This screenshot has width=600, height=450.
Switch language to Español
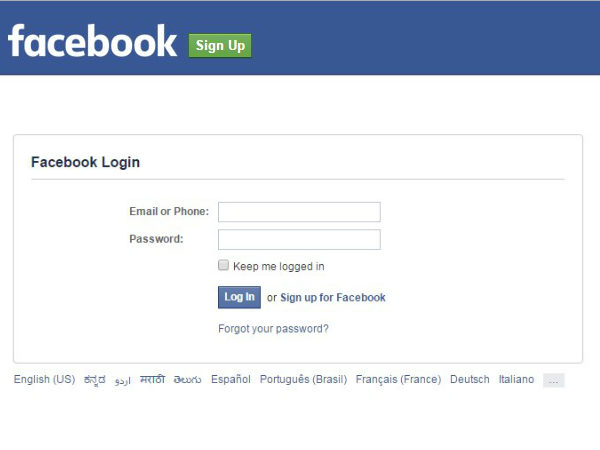click(231, 379)
